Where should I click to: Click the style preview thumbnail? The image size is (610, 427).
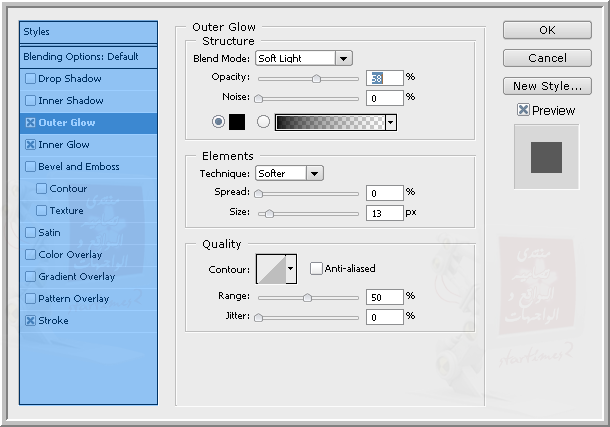click(x=546, y=156)
